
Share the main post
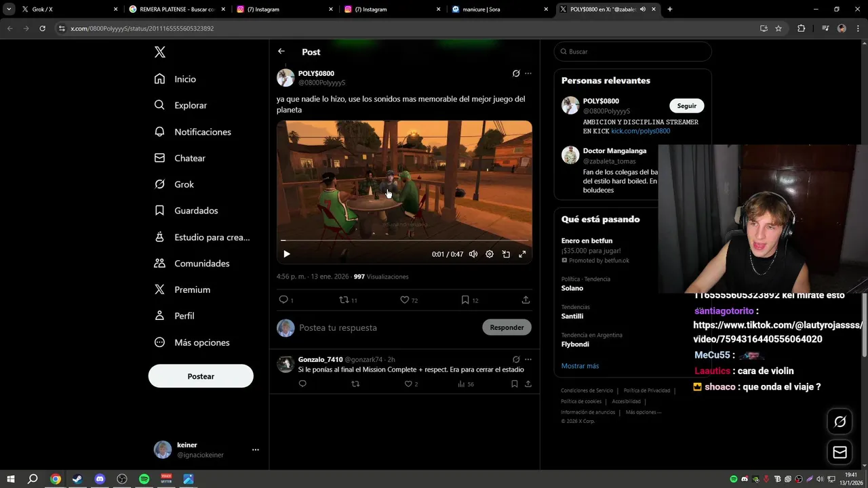[x=526, y=300]
